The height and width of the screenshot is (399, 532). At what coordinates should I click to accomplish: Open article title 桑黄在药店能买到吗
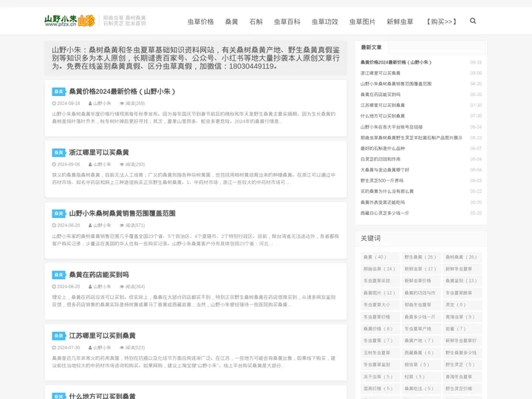(99, 275)
